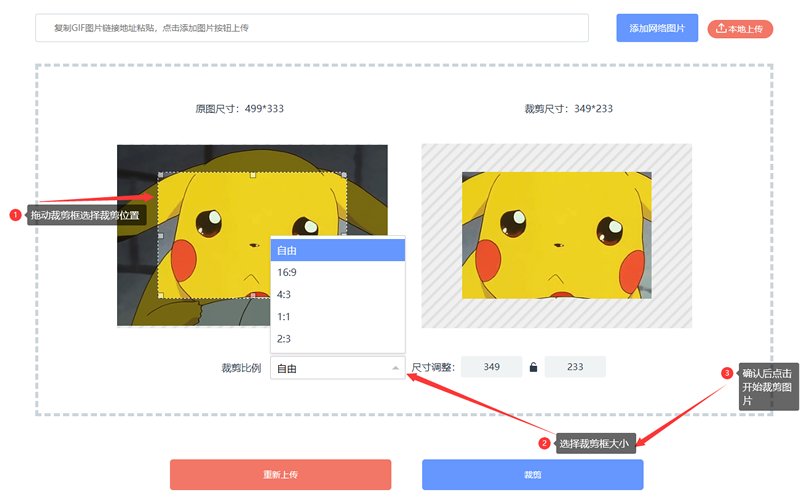This screenshot has width=800, height=494.
Task: Click the height field showing 233
Action: point(575,367)
